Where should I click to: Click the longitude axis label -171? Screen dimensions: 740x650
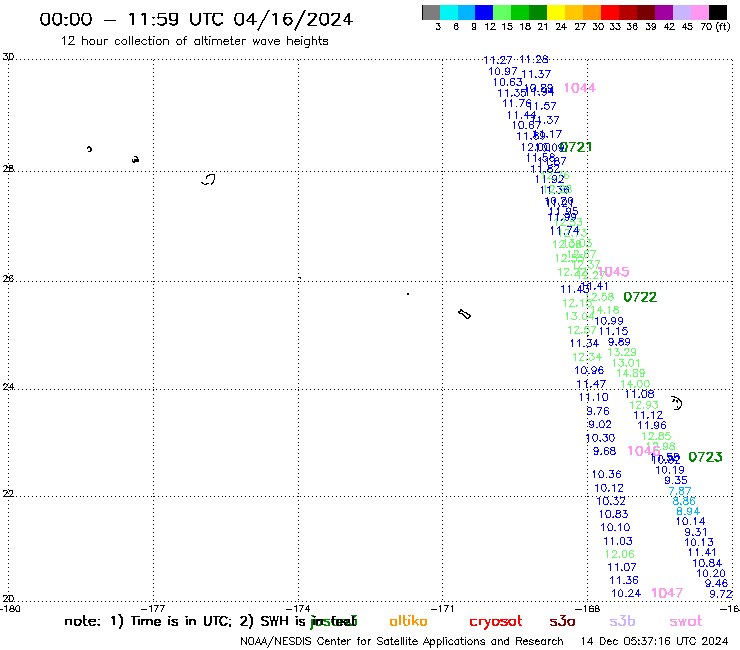[x=443, y=608]
